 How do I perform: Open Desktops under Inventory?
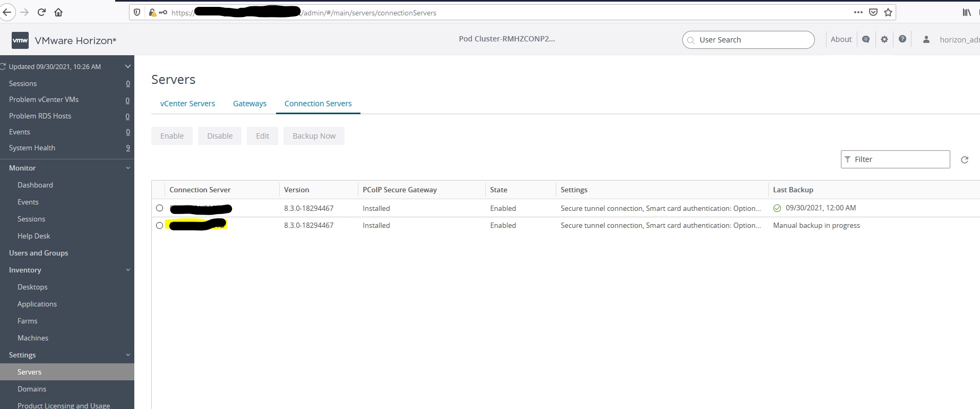(x=32, y=287)
